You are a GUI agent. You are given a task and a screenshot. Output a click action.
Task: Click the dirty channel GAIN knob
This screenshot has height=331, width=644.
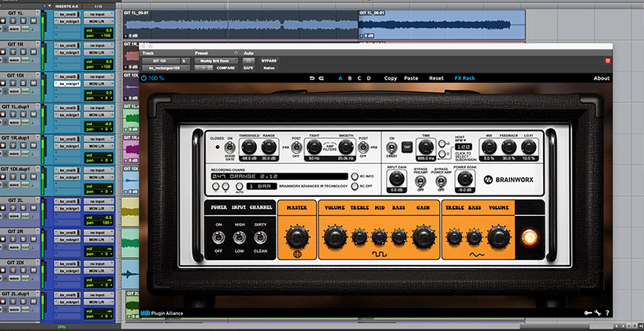tap(423, 237)
